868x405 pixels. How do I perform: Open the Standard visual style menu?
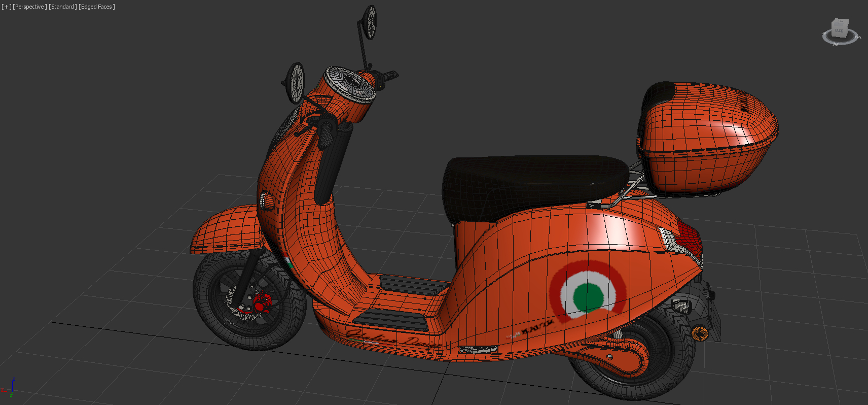tap(63, 7)
